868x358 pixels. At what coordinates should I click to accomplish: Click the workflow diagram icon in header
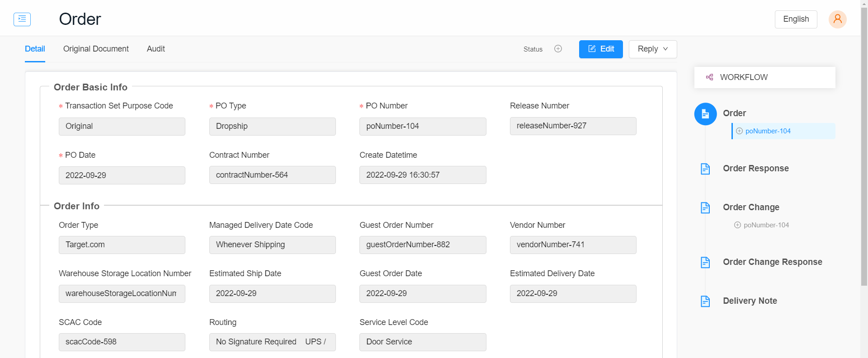pos(710,77)
